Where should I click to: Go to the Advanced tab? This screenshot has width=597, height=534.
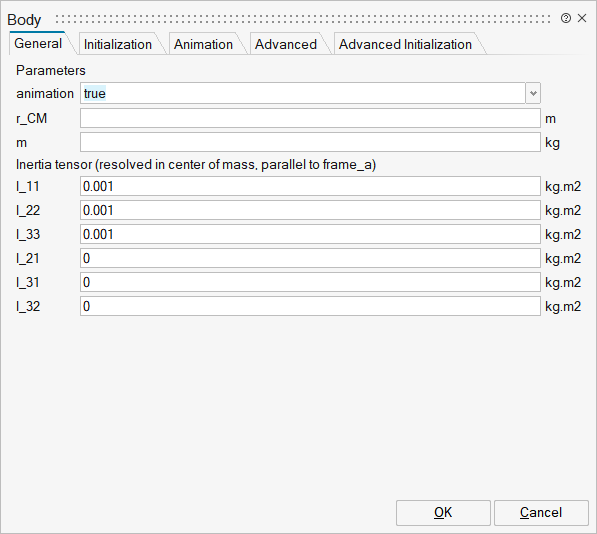[x=286, y=45]
